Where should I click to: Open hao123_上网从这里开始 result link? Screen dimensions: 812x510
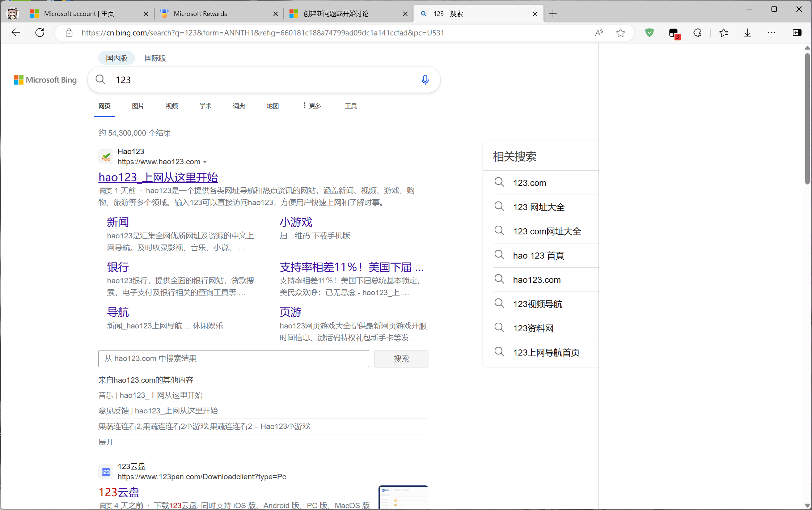158,177
